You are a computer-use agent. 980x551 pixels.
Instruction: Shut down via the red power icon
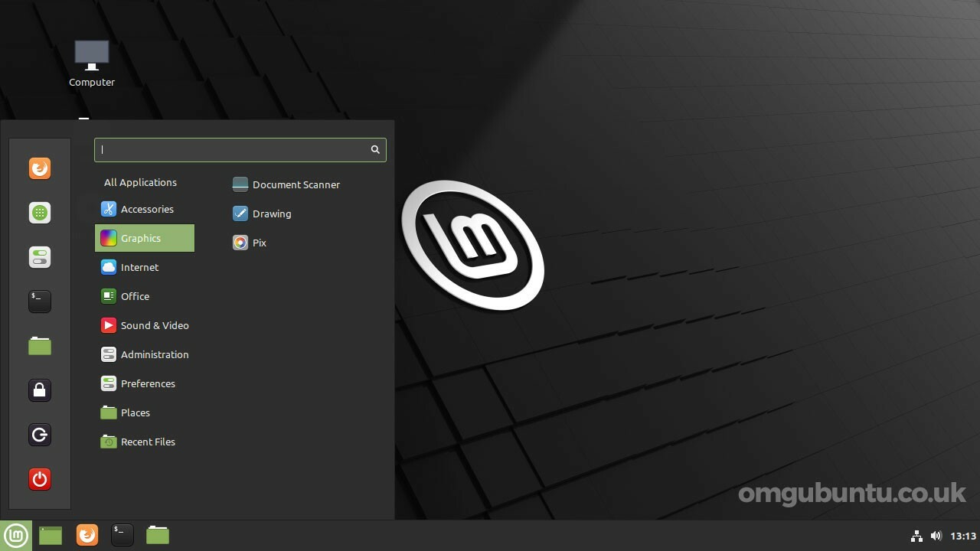point(39,479)
